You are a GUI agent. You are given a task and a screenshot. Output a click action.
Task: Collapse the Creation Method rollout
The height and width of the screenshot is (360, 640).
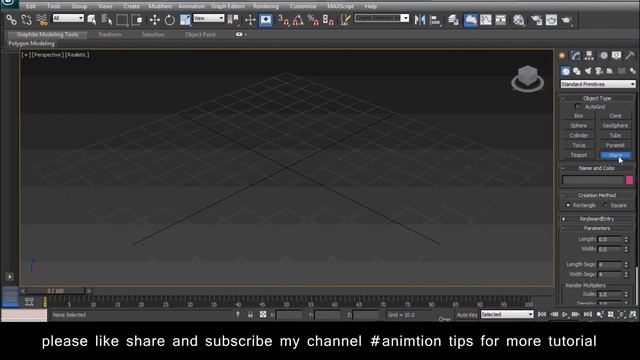[597, 196]
